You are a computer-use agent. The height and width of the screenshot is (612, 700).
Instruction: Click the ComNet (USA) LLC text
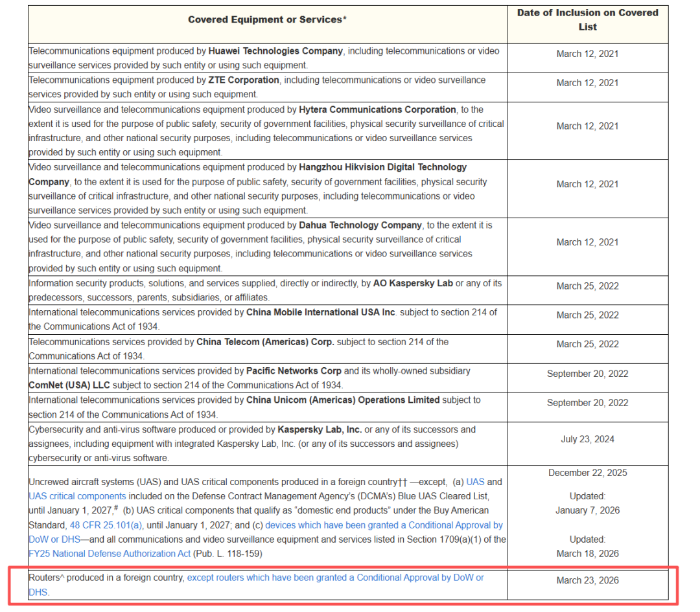pyautogui.click(x=69, y=385)
